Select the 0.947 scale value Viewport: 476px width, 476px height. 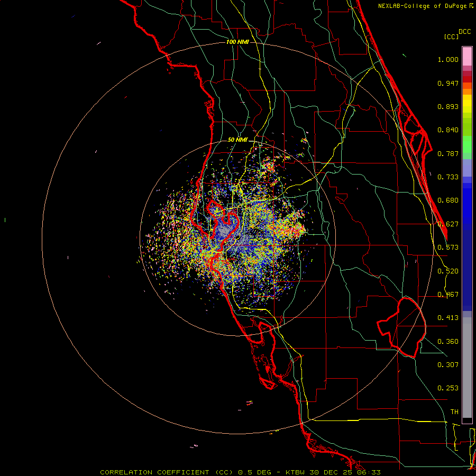tap(448, 83)
